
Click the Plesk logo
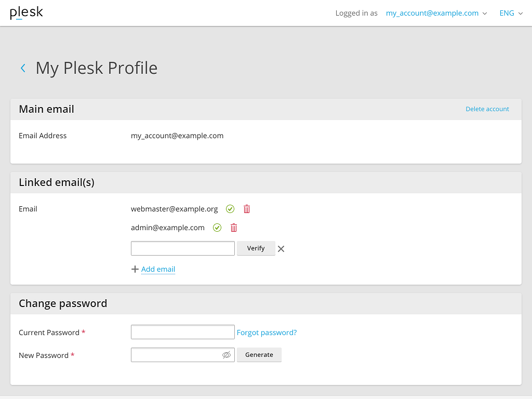point(26,13)
